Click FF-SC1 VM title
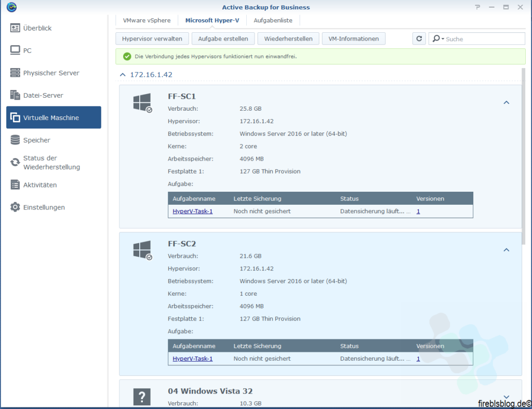Screen dimensions: 532x409 (182, 96)
